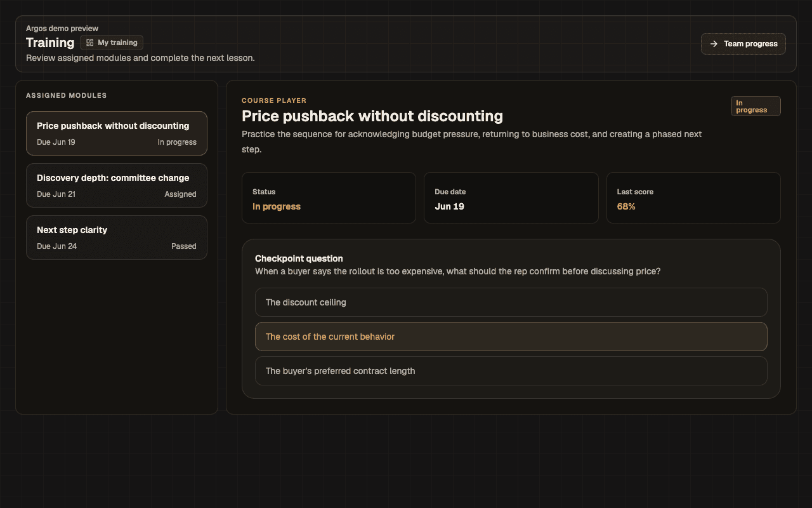Screen dimensions: 812x508
Task: Open Discovery depth: committee change module
Action: (117, 185)
